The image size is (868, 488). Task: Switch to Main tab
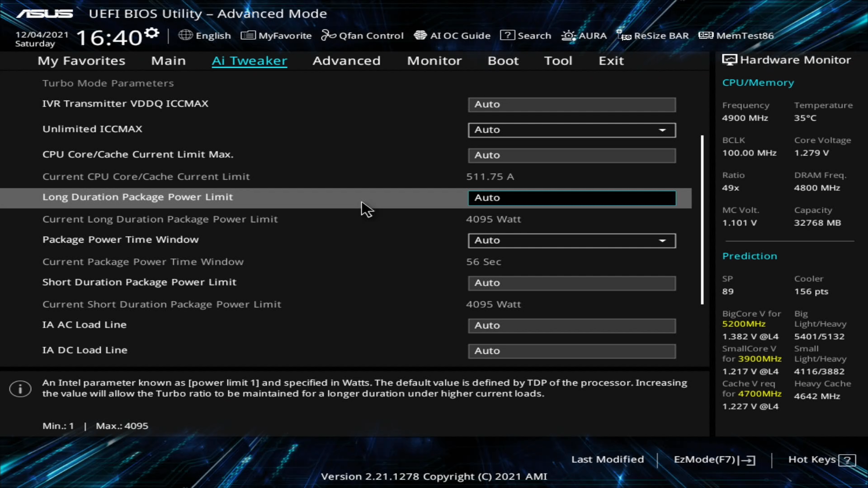[x=168, y=61]
